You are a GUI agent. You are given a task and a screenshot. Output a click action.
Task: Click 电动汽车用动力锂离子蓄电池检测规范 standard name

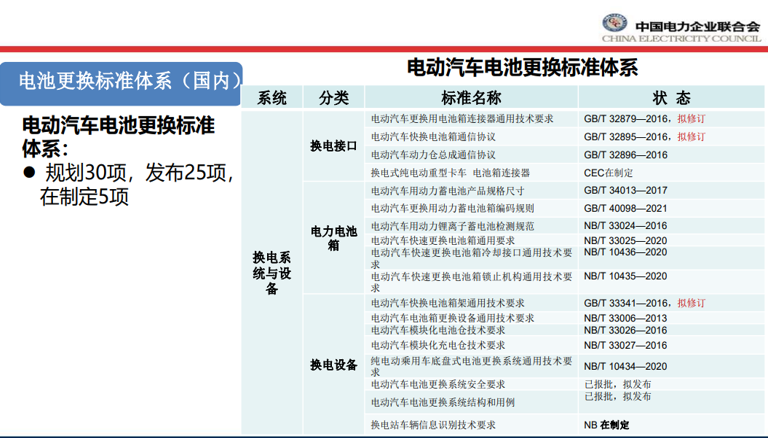452,226
